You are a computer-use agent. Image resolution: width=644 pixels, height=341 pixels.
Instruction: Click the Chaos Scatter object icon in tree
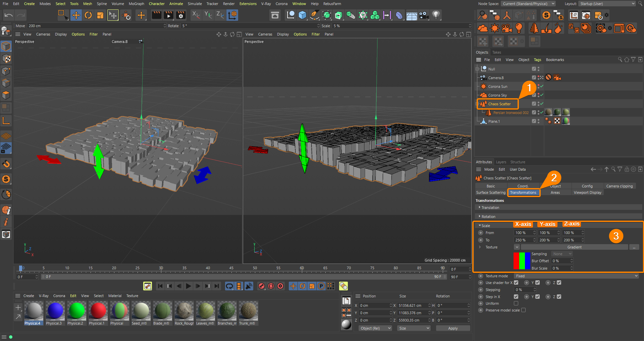483,104
